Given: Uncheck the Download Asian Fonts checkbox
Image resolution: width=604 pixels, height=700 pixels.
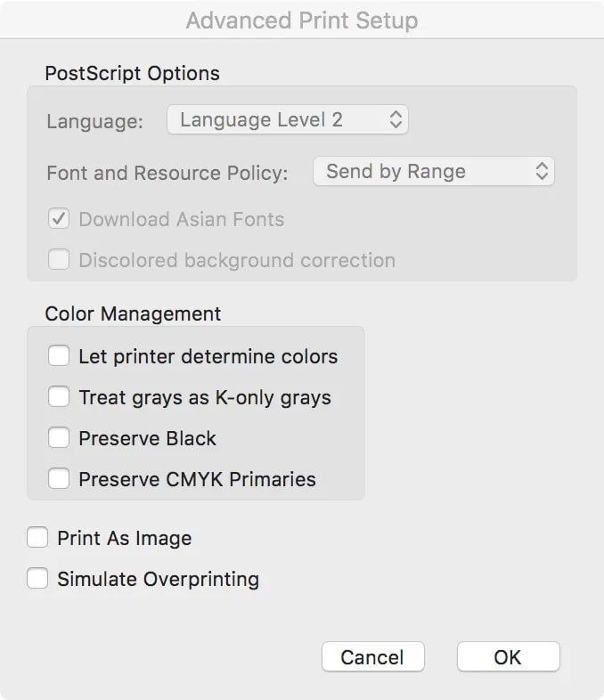Looking at the screenshot, I should coord(59,219).
